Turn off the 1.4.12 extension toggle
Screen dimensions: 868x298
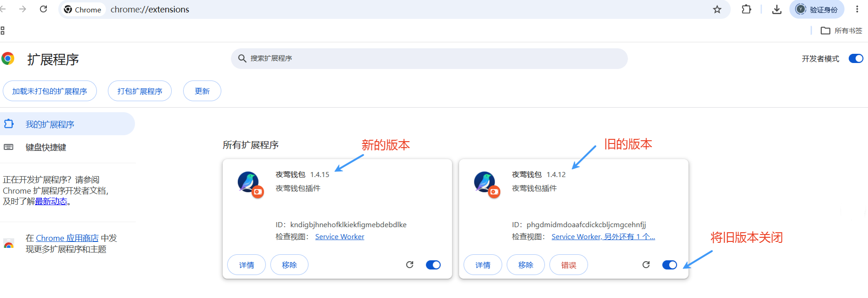click(x=670, y=265)
